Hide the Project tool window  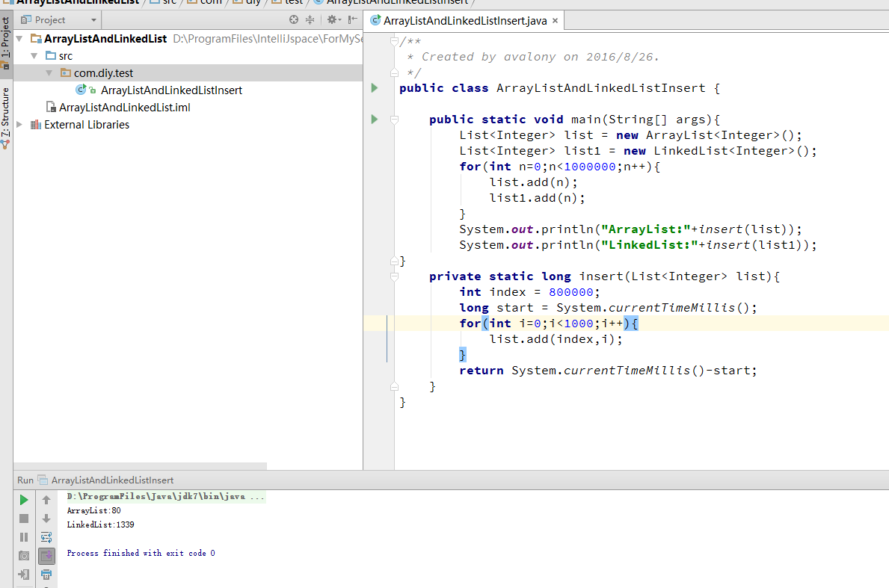click(x=352, y=20)
